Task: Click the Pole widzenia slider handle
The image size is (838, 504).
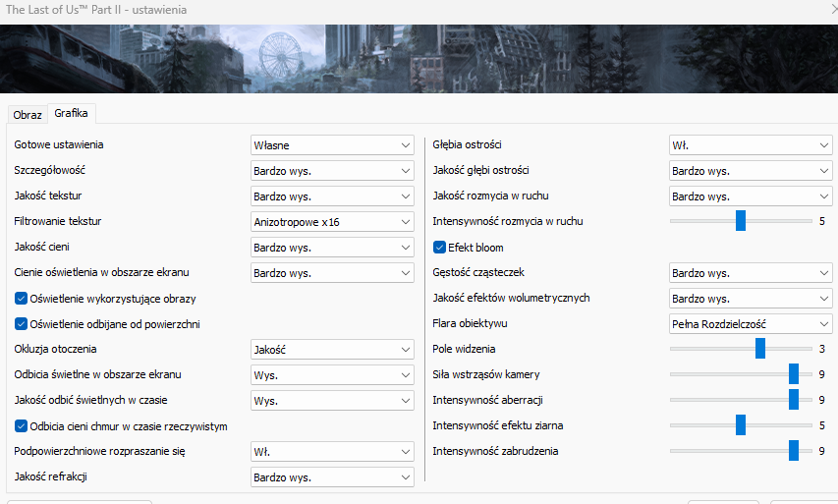Action: click(759, 349)
